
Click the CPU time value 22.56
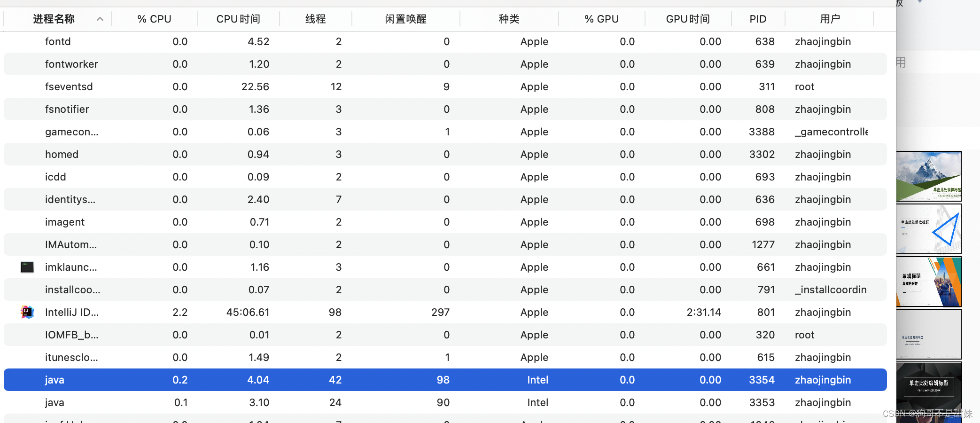pos(255,86)
